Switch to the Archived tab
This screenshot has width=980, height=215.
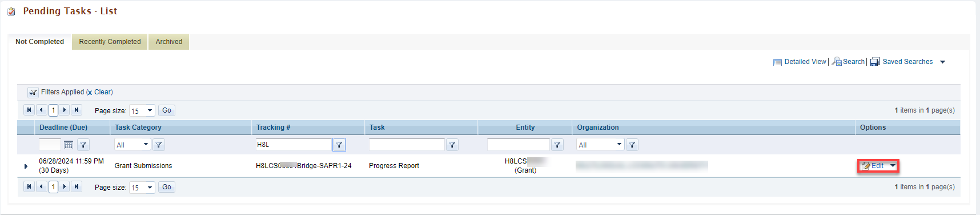coord(169,42)
